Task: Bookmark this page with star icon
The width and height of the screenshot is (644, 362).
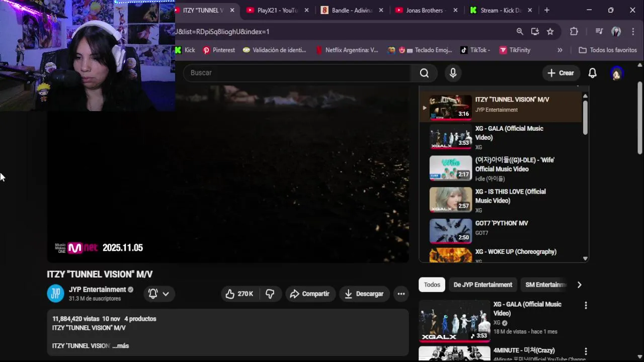Action: click(x=550, y=31)
